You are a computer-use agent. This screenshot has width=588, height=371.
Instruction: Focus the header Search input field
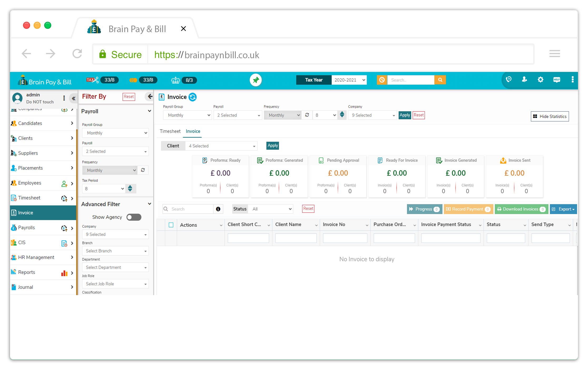tap(411, 80)
